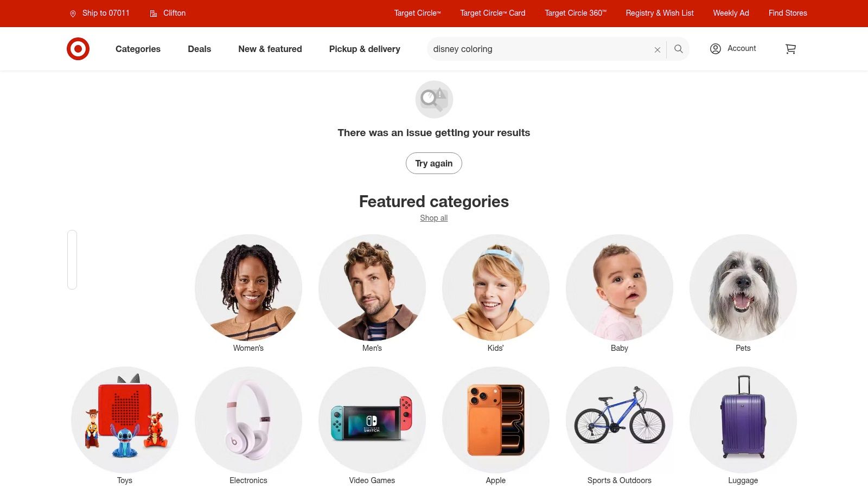Open the Find Stores link
This screenshot has width=868, height=488.
(x=788, y=13)
